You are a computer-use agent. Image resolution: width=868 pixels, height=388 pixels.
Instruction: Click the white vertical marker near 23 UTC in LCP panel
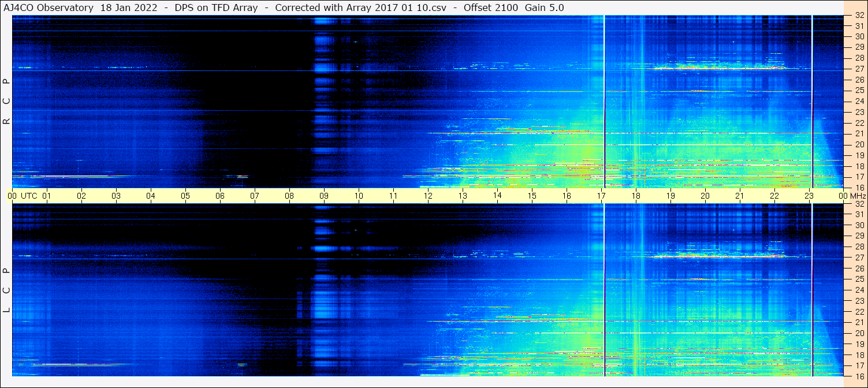(x=812, y=290)
